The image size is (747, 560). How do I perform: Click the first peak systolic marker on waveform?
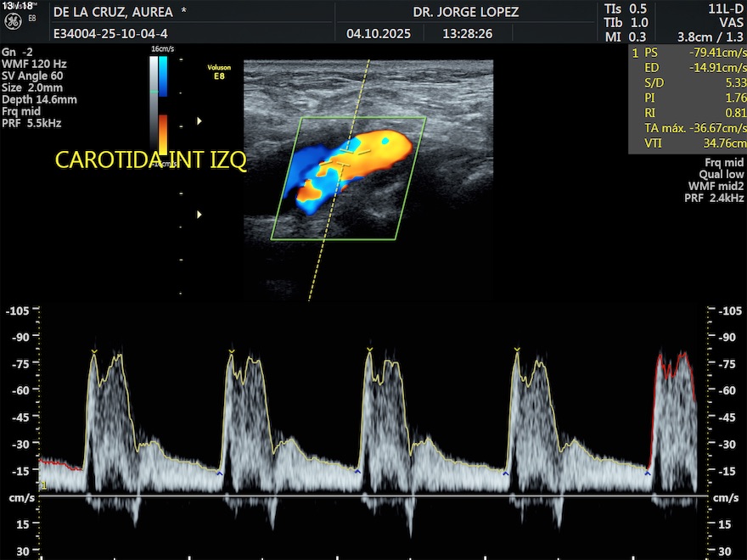pyautogui.click(x=94, y=351)
